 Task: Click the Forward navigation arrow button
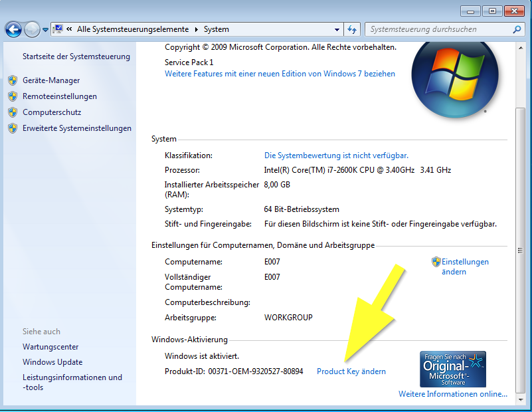coord(33,29)
